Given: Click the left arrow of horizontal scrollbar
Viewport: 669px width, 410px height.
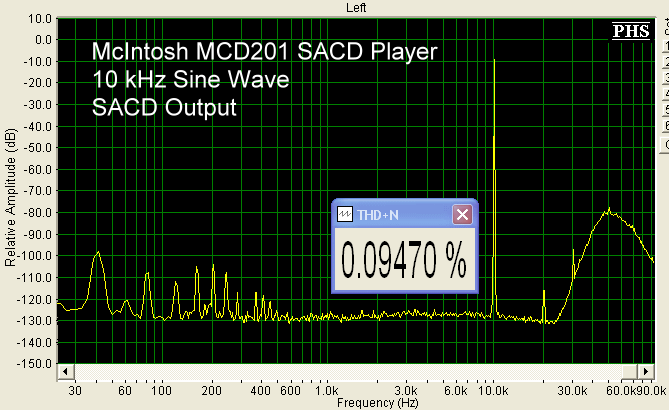Looking at the screenshot, I should pos(64,373).
